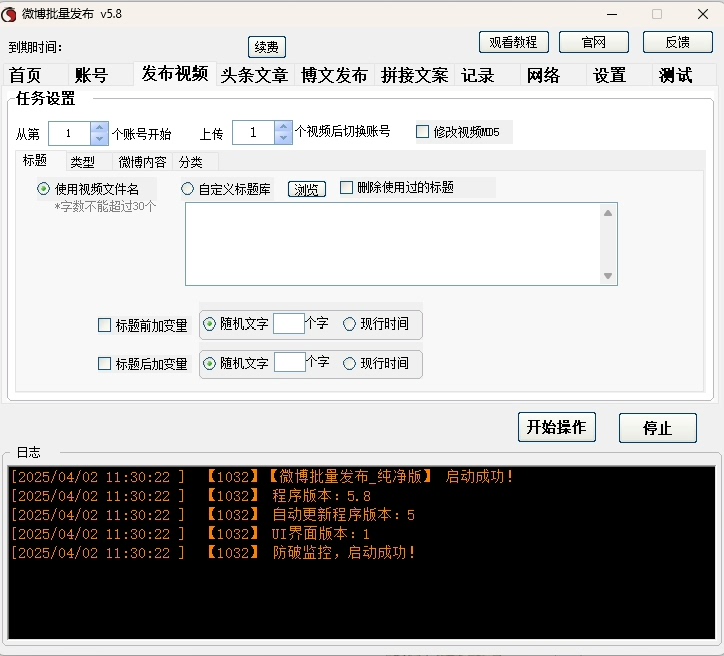Viewport: 724px width, 656px height.
Task: Click the Weibo app logo icon in title bar
Action: point(9,14)
